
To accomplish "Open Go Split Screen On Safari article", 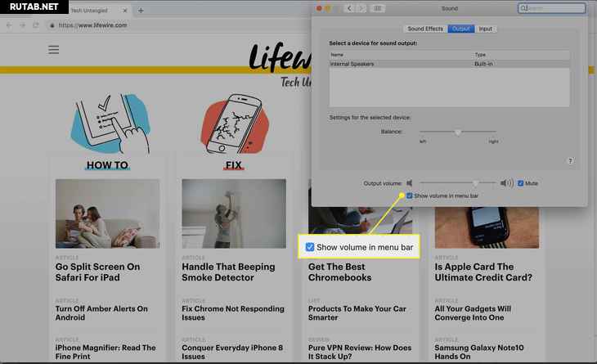I will pos(97,272).
